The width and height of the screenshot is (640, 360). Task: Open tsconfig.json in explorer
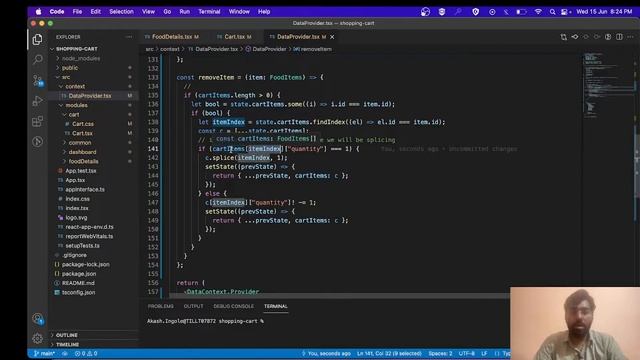[x=78, y=293]
